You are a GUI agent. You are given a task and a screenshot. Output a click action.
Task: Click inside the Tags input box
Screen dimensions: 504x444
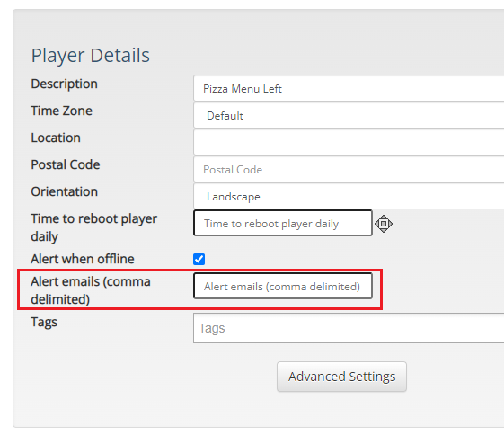pyautogui.click(x=349, y=328)
